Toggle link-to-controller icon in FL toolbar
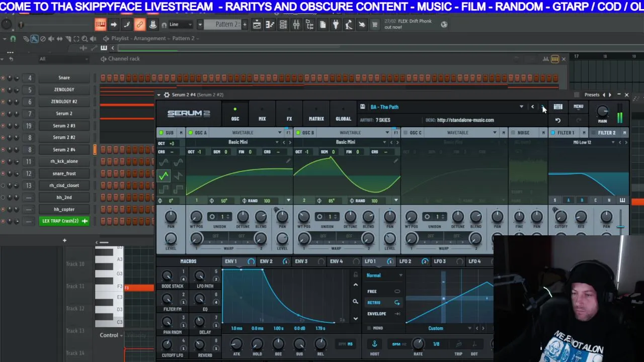This screenshot has width=644, height=362. [139, 25]
